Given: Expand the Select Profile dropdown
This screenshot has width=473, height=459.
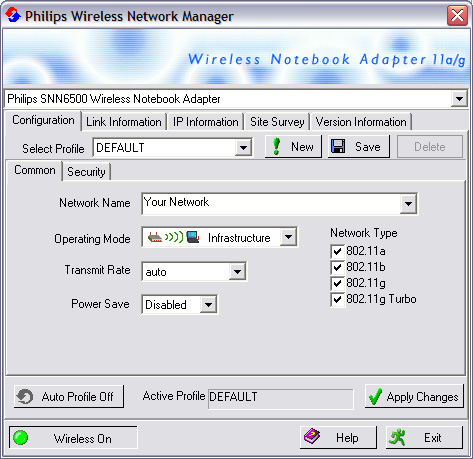Looking at the screenshot, I should pyautogui.click(x=243, y=147).
